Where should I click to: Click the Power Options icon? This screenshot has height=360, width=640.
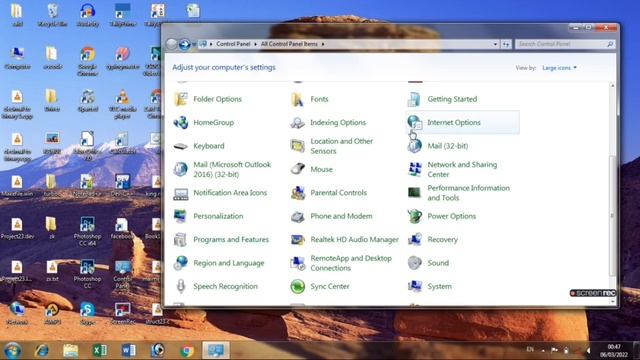[414, 216]
